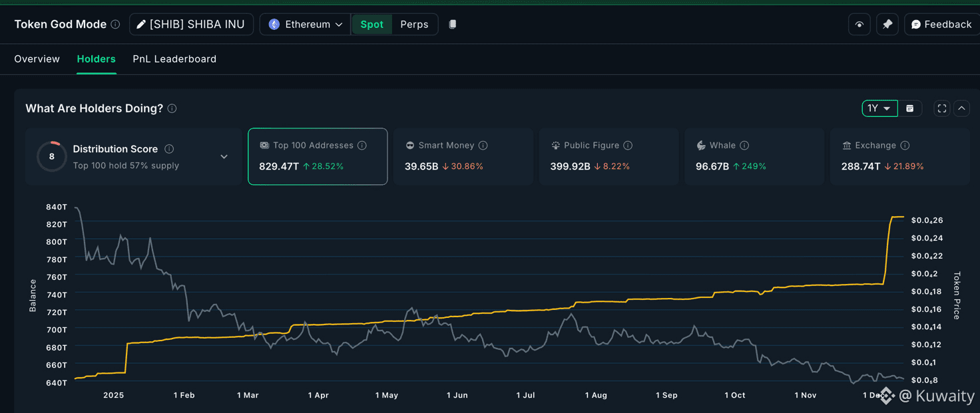
Task: Click the pin icon in the header
Action: click(x=887, y=25)
